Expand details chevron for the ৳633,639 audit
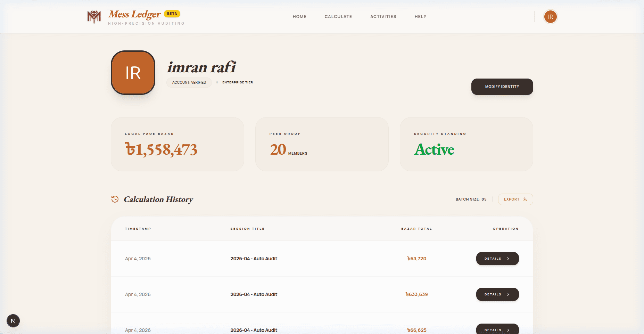The width and height of the screenshot is (644, 334). (x=508, y=294)
